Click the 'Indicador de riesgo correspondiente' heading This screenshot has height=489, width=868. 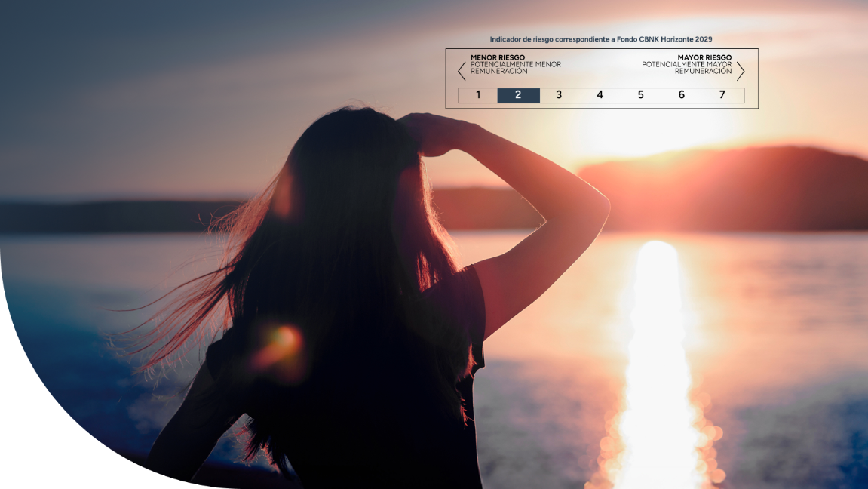pyautogui.click(x=600, y=39)
